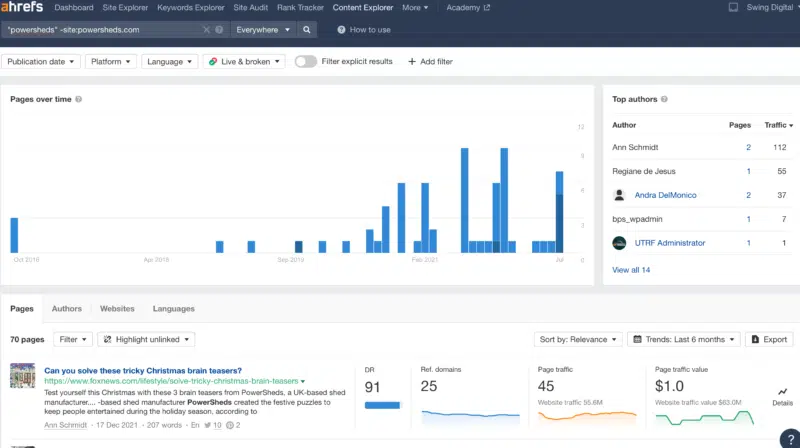Image resolution: width=800 pixels, height=448 pixels.
Task: Click UTRF Administrator avatar icon
Action: pos(619,243)
